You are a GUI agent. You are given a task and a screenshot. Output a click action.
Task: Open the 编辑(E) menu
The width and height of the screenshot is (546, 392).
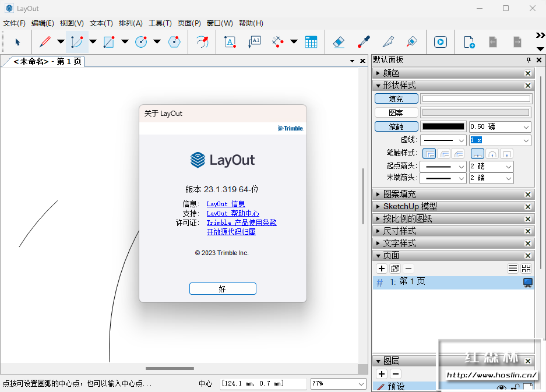pos(43,23)
